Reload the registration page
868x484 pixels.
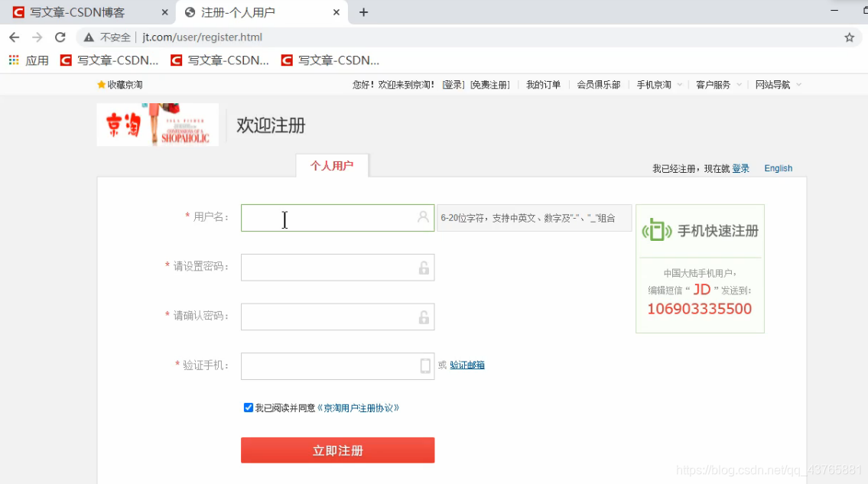tap(60, 37)
